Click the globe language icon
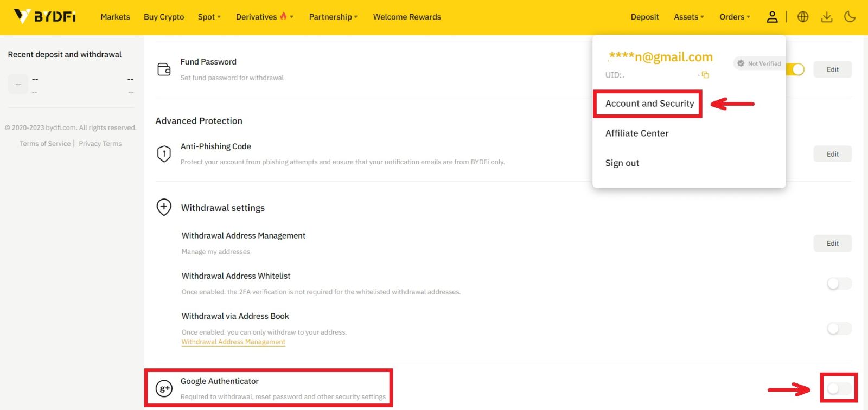 click(x=803, y=17)
